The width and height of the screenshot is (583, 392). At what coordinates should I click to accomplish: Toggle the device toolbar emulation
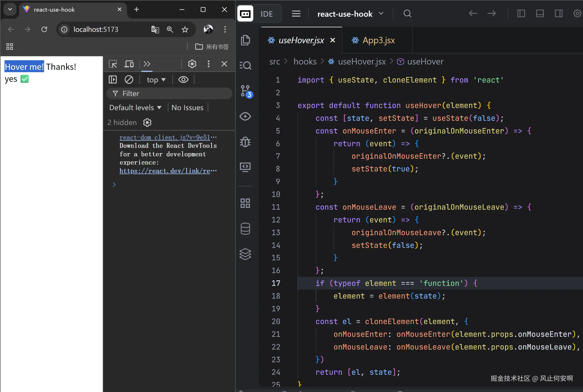coord(129,64)
